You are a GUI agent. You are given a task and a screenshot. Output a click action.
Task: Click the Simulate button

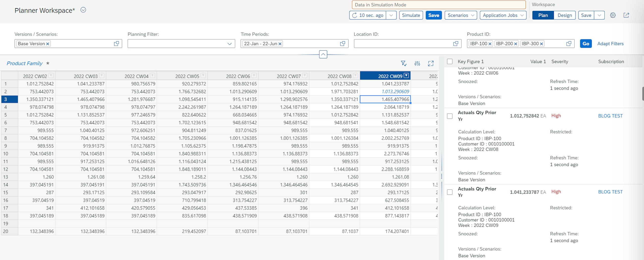click(411, 15)
